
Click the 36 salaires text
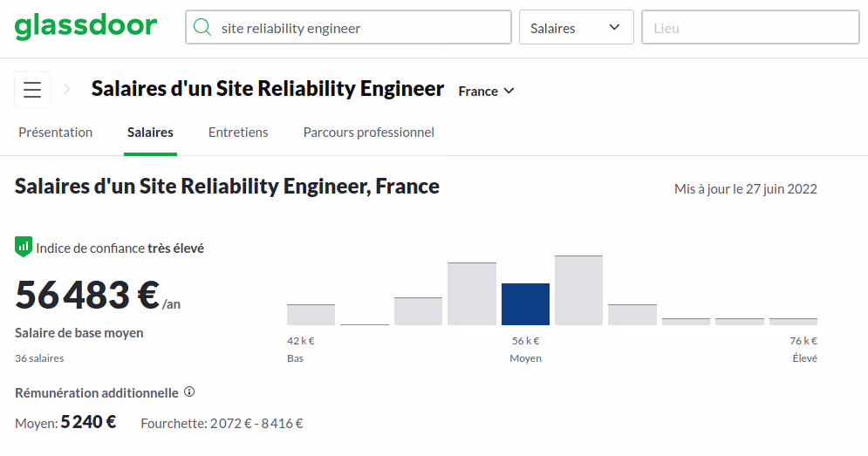point(39,358)
